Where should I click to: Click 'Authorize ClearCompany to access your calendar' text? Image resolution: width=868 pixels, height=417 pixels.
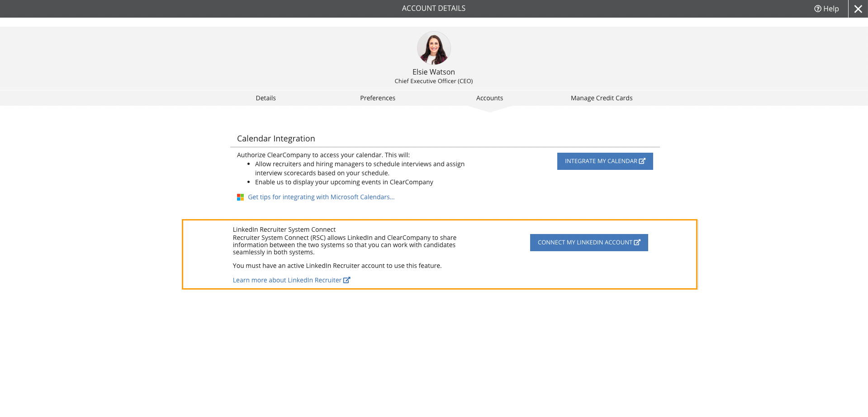tap(323, 155)
